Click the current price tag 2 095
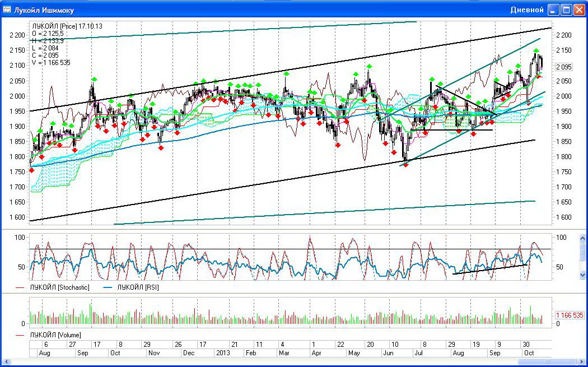The image size is (588, 367). click(564, 67)
